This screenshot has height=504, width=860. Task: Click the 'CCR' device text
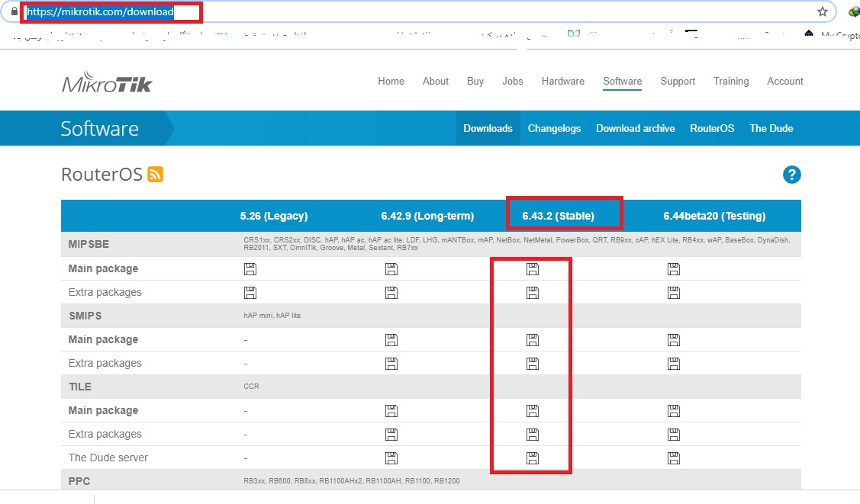[251, 387]
